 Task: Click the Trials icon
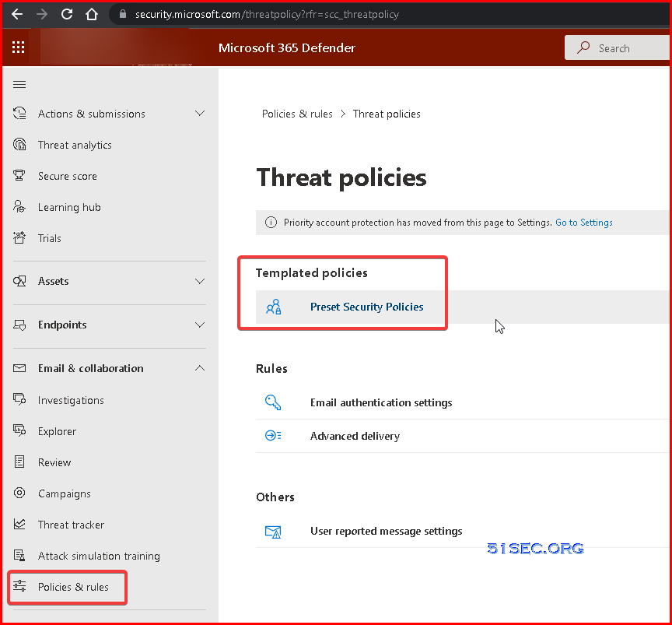click(x=19, y=237)
